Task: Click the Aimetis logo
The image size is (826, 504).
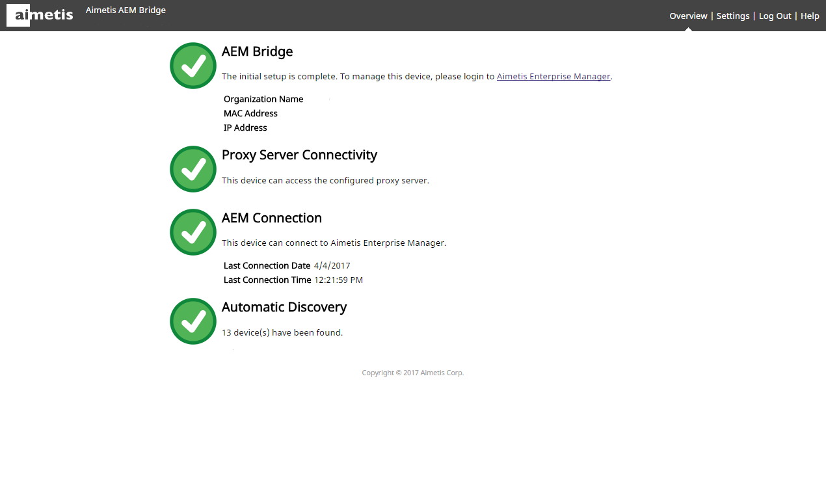Action: pos(40,14)
